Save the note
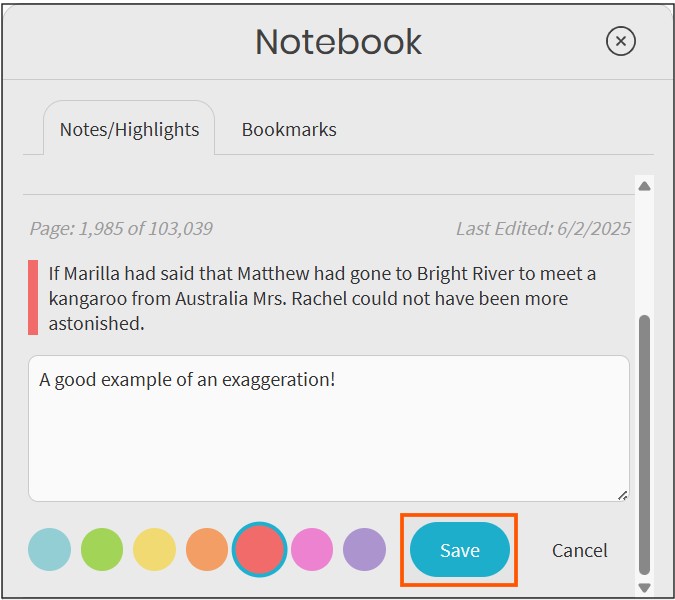 click(x=460, y=550)
